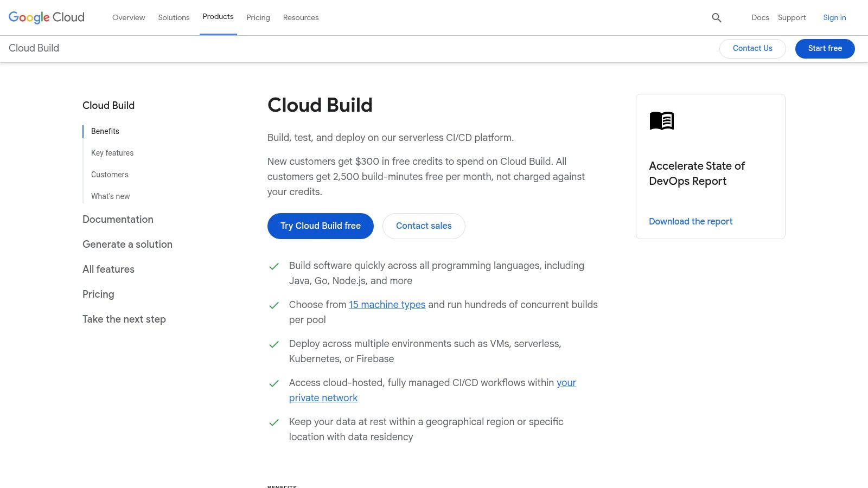Click the Contact sales button
The image size is (868, 488).
tap(424, 226)
